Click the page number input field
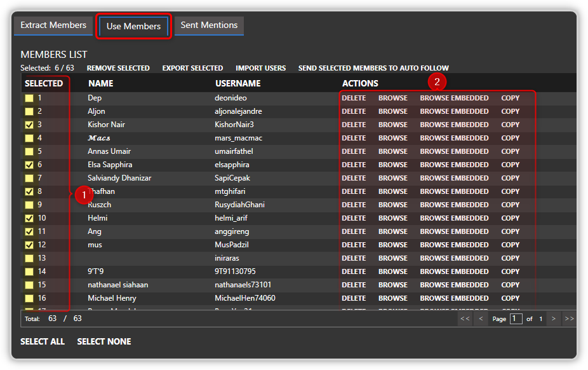The width and height of the screenshot is (588, 370). [516, 319]
